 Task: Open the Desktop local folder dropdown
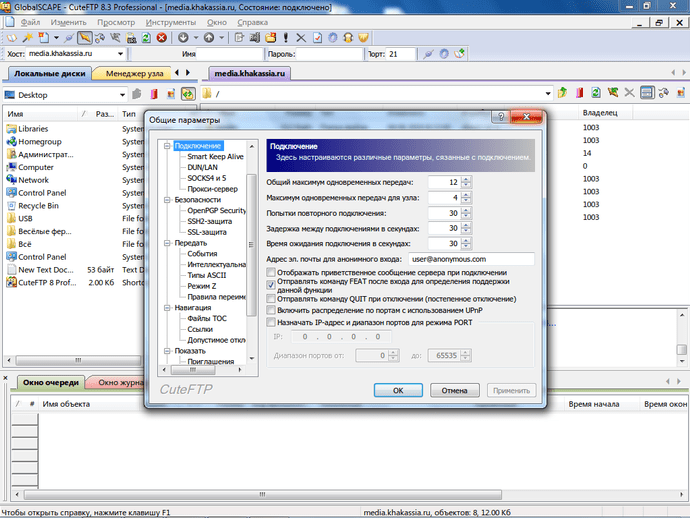(x=122, y=95)
